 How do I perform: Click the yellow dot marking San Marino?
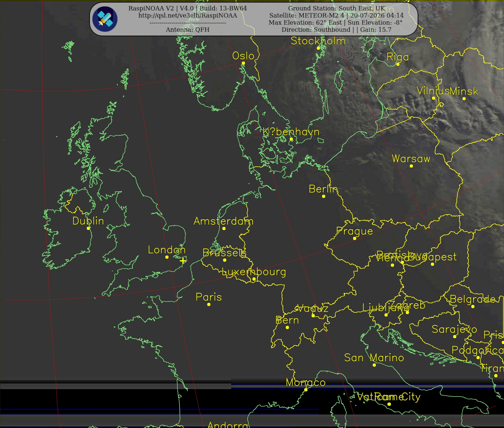pos(374,365)
